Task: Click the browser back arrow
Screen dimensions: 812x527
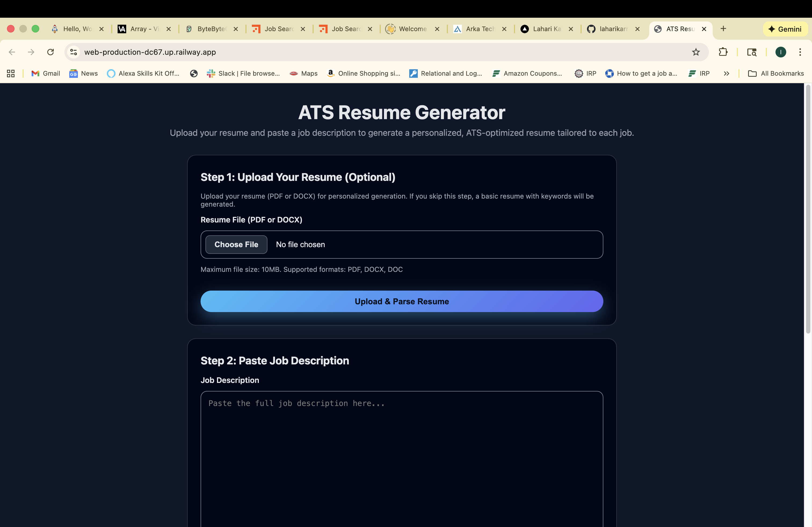Action: pyautogui.click(x=12, y=52)
